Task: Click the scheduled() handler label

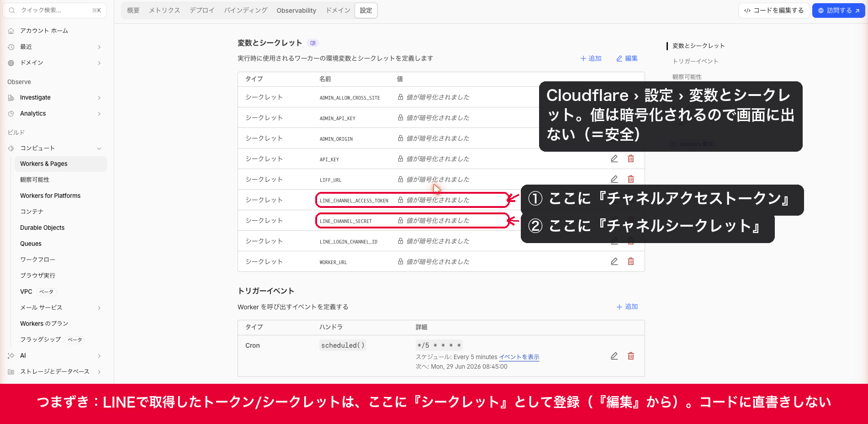Action: point(343,345)
